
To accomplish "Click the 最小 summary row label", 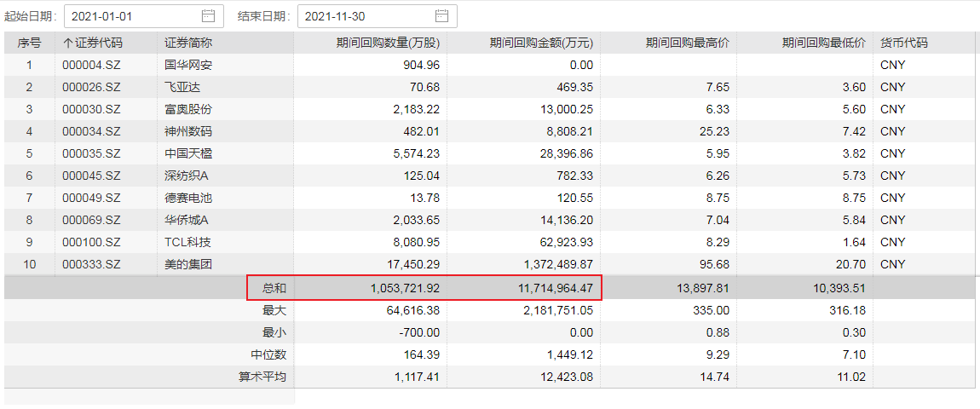I will 275,332.
